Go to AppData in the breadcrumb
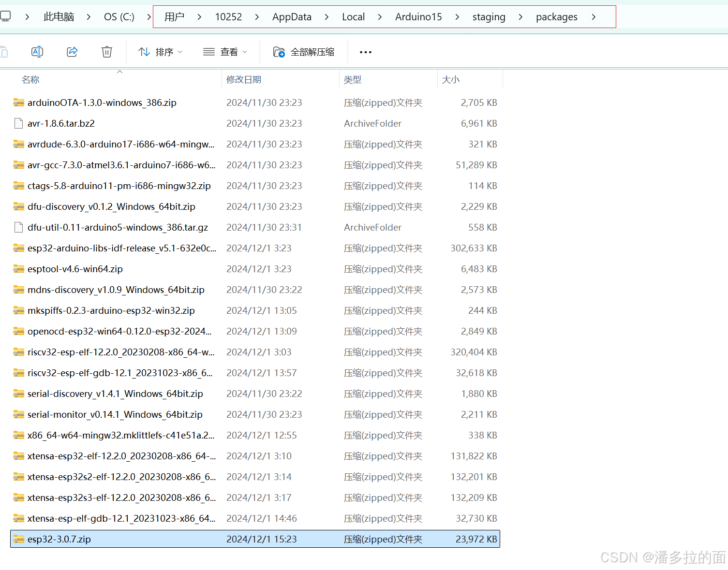 point(292,17)
